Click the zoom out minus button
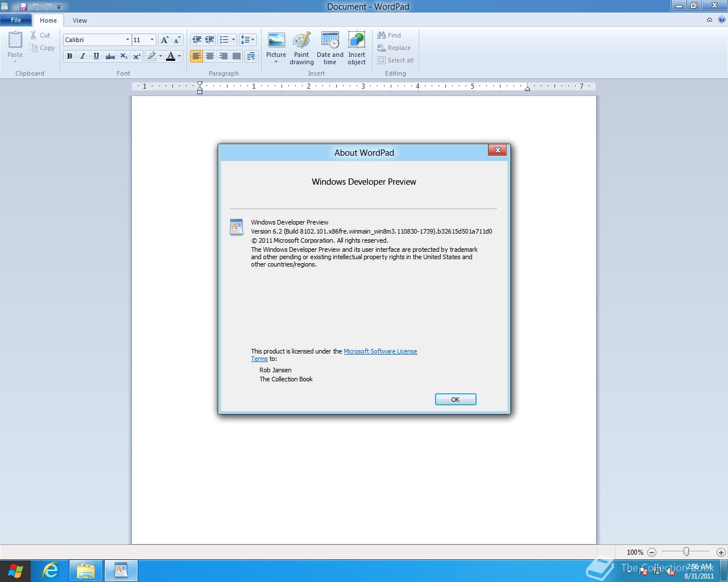The height and width of the screenshot is (582, 728). pos(652,552)
